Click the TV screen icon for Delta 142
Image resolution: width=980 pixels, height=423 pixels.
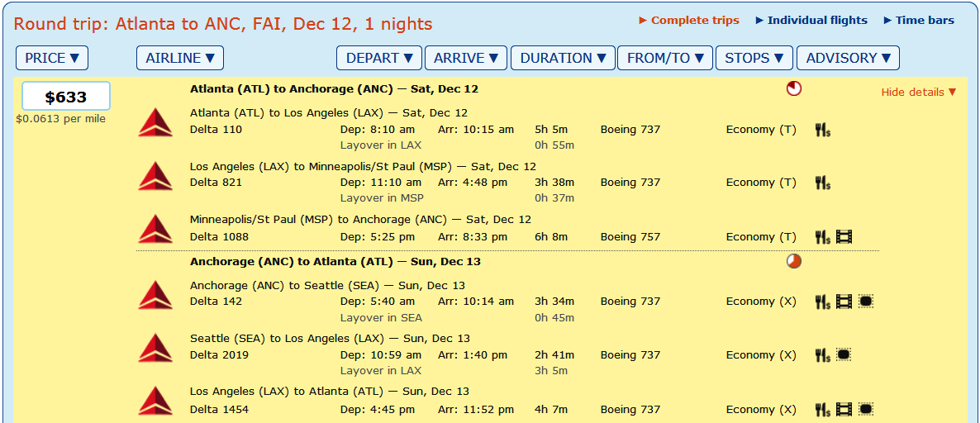[866, 302]
